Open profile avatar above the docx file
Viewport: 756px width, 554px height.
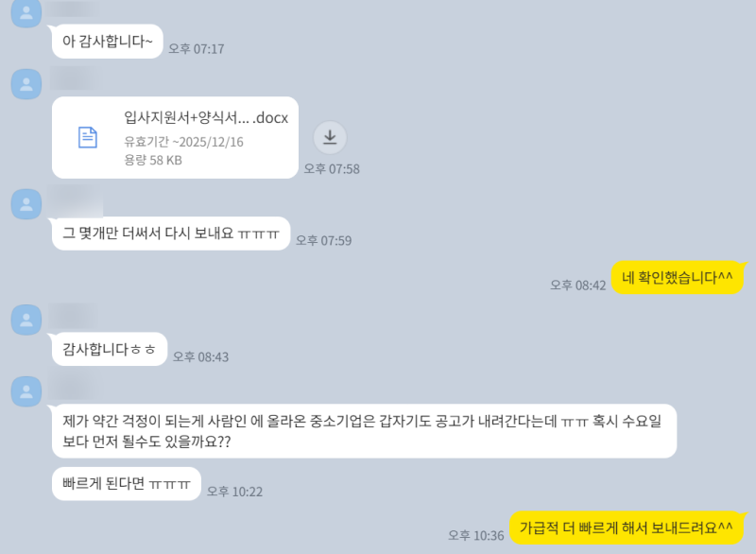pos(26,84)
